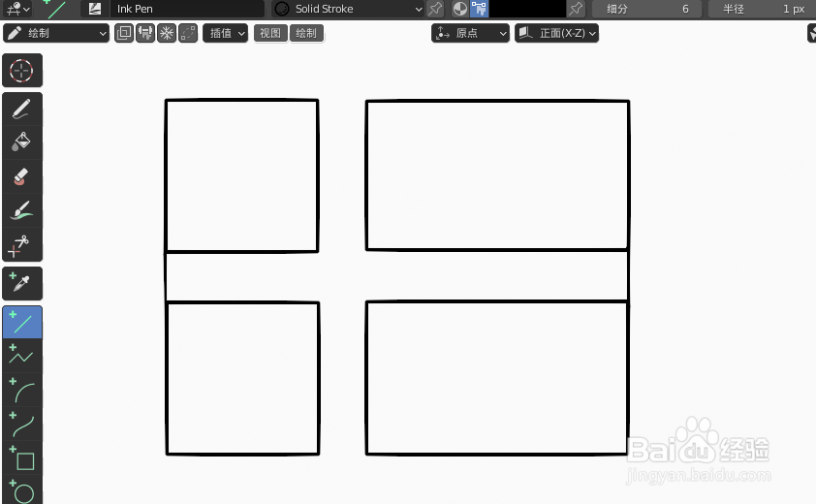The image size is (816, 504).
Task: Select the Arc tool
Action: (x=22, y=390)
